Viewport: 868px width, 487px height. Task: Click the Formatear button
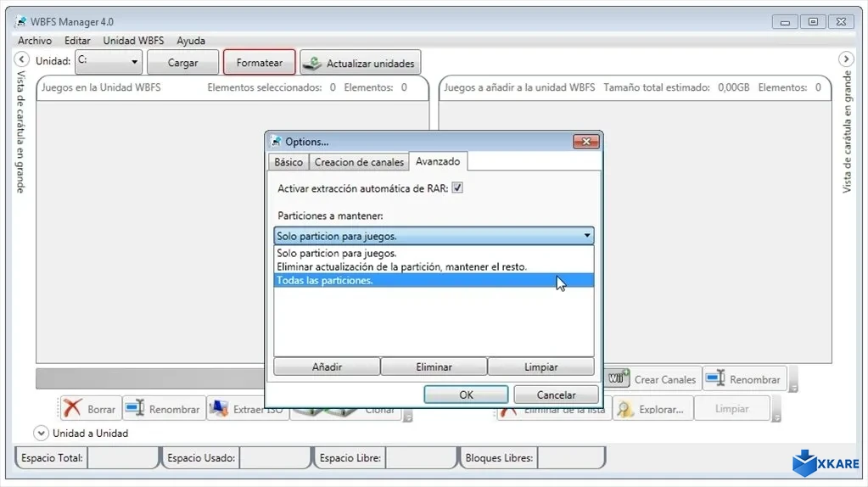click(259, 62)
